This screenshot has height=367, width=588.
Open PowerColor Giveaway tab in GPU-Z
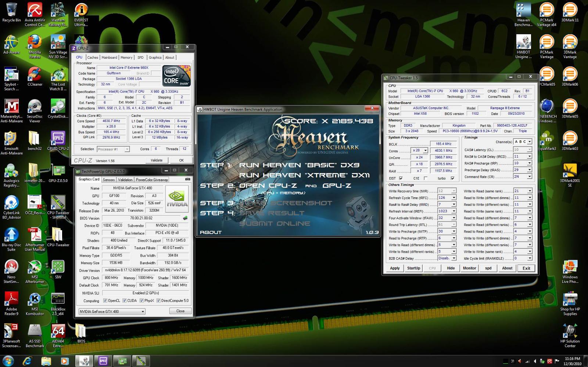click(x=152, y=180)
